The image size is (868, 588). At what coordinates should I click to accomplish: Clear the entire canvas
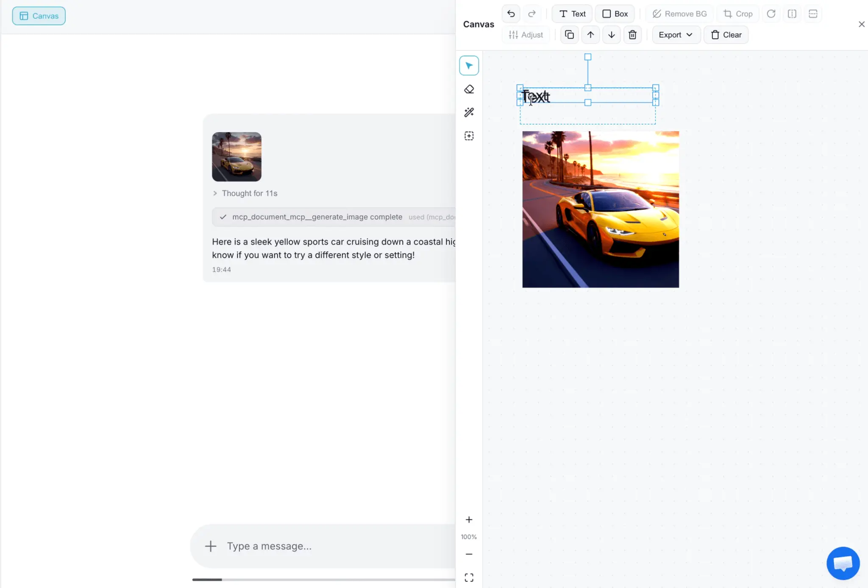tap(726, 35)
